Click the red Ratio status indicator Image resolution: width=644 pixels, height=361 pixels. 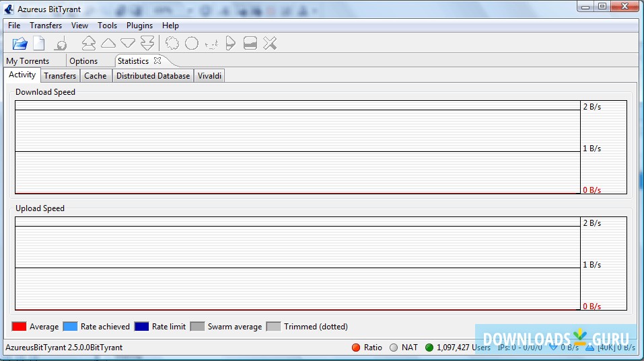(356, 348)
